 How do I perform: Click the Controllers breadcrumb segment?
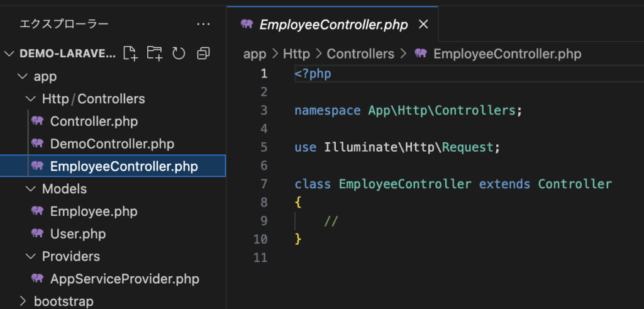click(x=360, y=54)
